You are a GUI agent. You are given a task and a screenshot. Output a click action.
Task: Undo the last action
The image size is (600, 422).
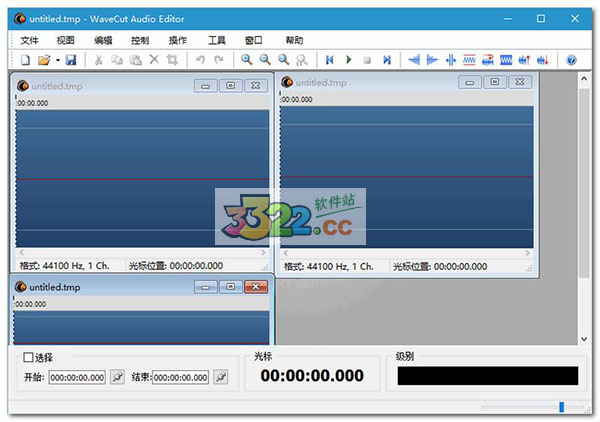click(200, 60)
